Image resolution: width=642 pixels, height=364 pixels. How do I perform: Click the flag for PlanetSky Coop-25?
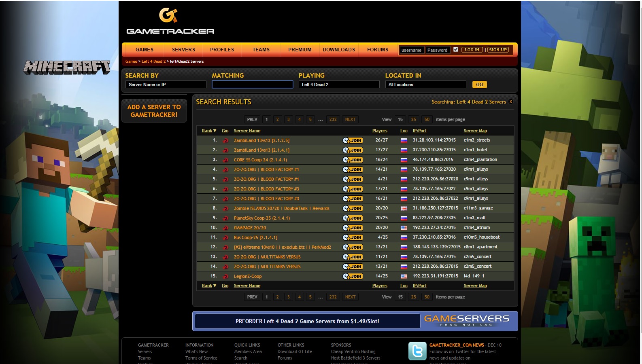[404, 218]
